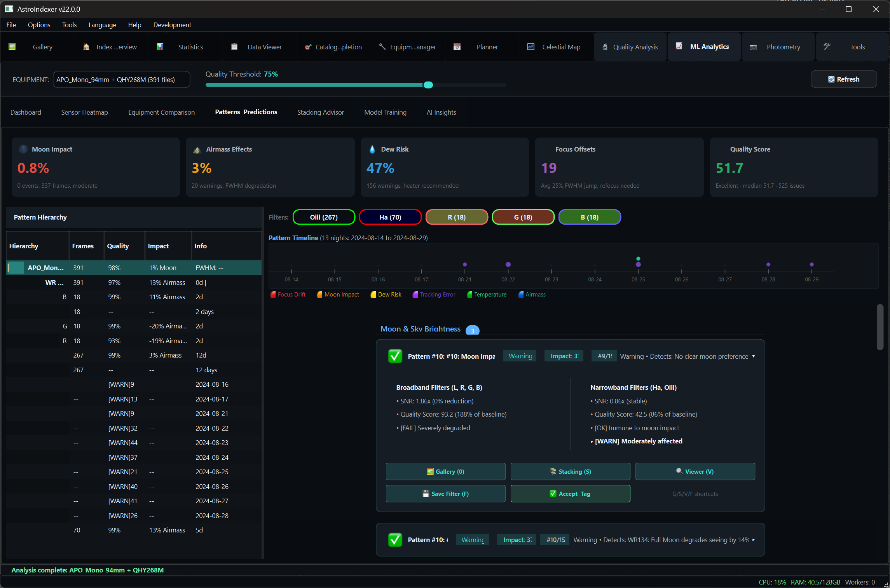Image resolution: width=890 pixels, height=588 pixels.
Task: Click the Equipment Manager wrench icon
Action: [382, 47]
